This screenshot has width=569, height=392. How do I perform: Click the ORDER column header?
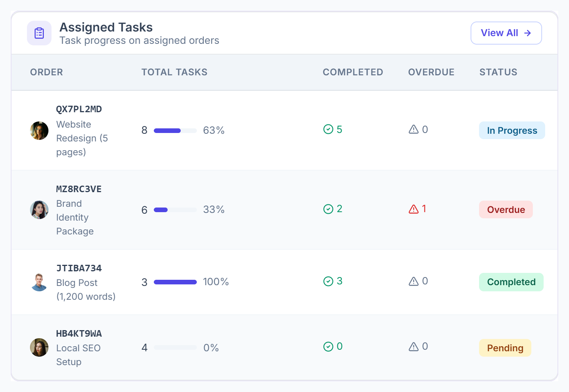pos(47,72)
